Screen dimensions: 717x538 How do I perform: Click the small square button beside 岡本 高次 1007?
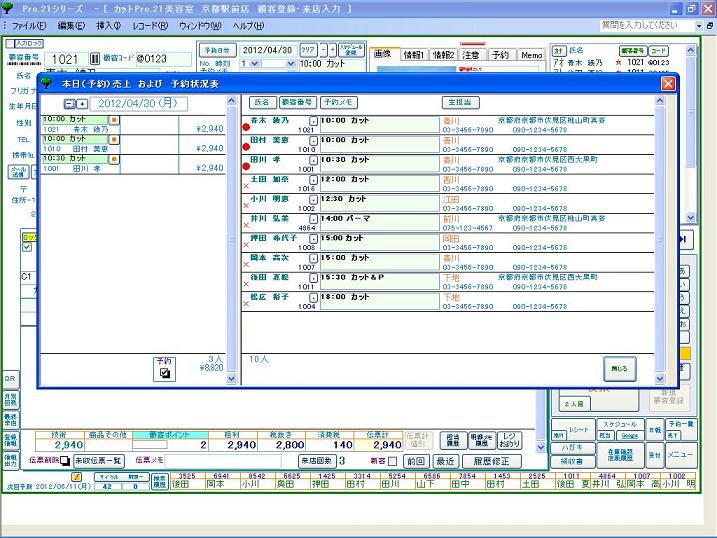point(313,258)
